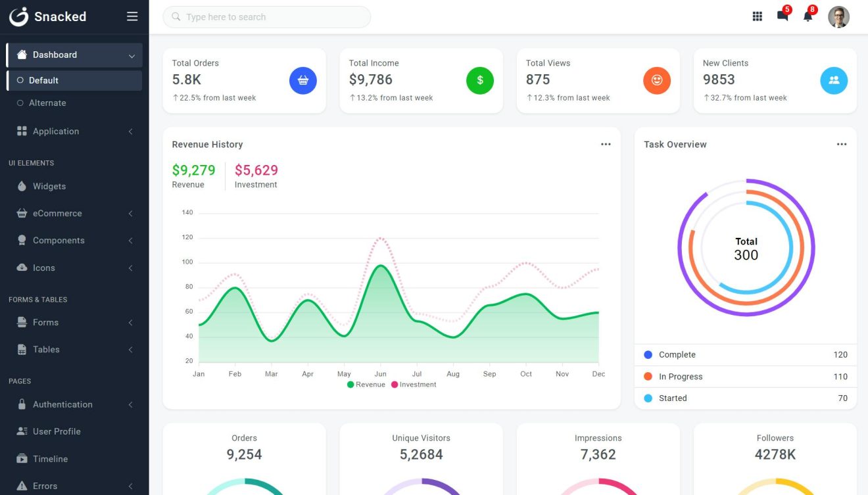Click inside the search input field
This screenshot has width=868, height=495.
(x=266, y=16)
